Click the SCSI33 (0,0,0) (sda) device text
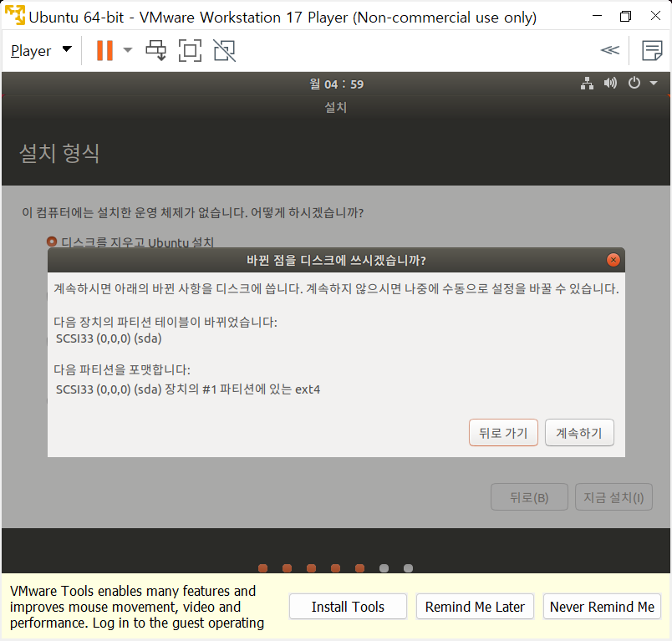 tap(109, 338)
